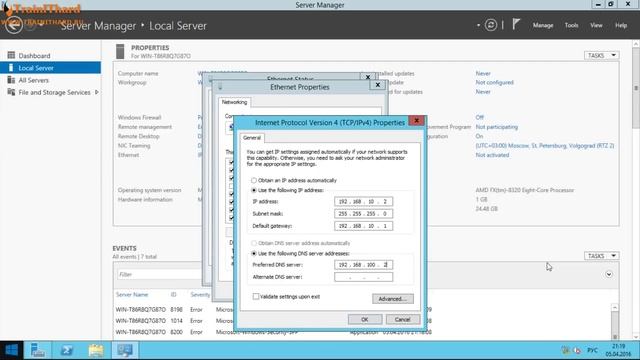Select Local Server in the sidebar
This screenshot has height=360, width=640.
point(50,68)
